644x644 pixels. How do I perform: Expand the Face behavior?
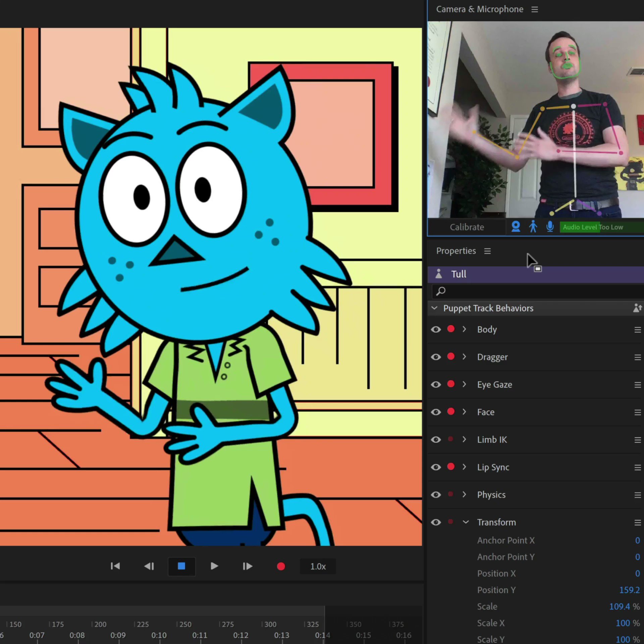[464, 412]
